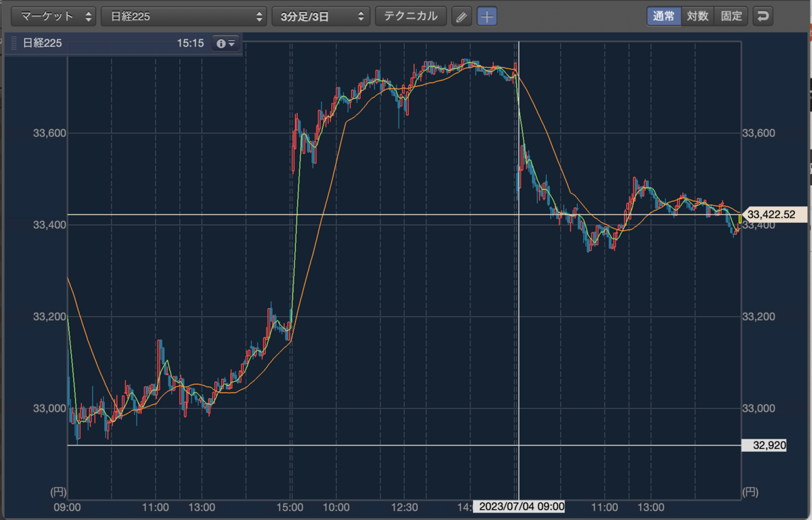Click the drag handle of the 日経225 legend
The image size is (812, 520).
14,43
